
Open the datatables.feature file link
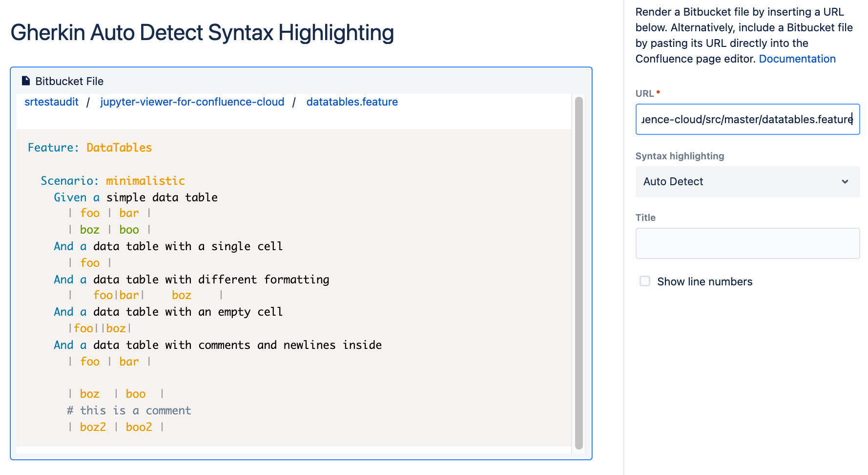point(351,102)
